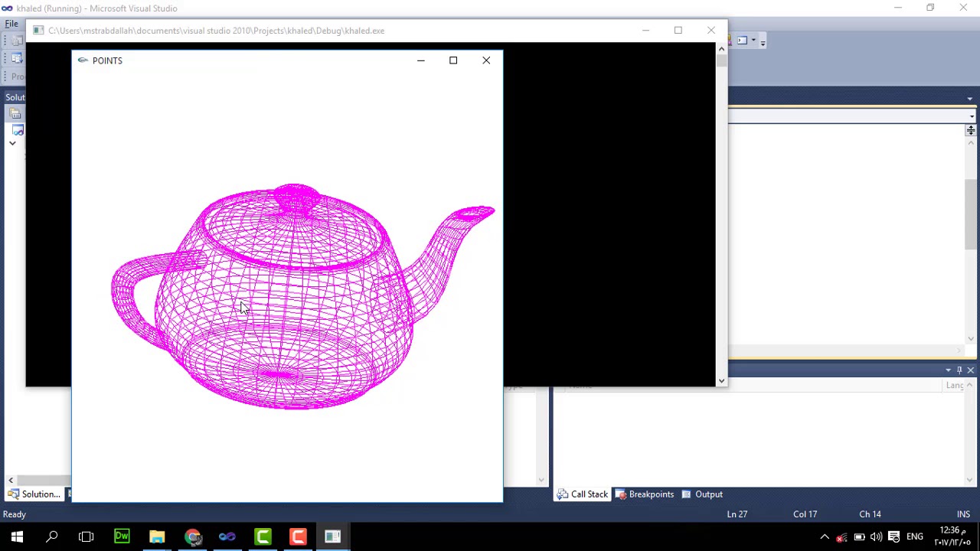The image size is (980, 551).
Task: Click the Language column header
Action: click(x=954, y=386)
